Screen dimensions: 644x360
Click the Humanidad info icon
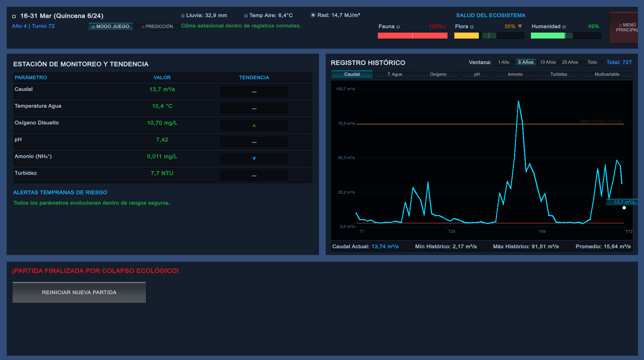tap(564, 27)
